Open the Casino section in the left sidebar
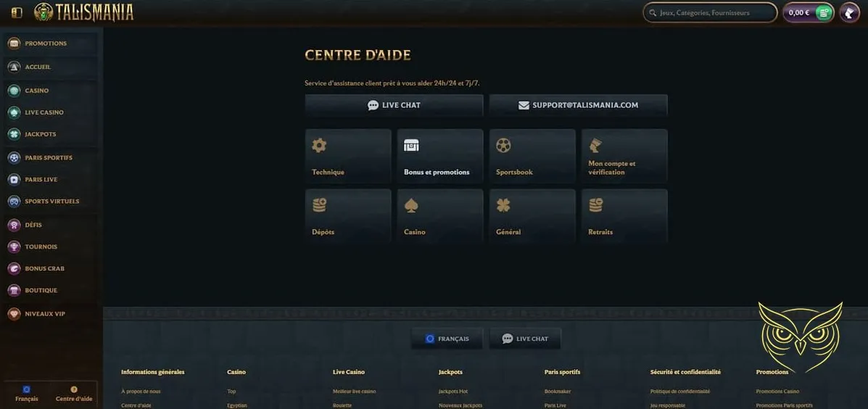The image size is (868, 409). point(50,90)
